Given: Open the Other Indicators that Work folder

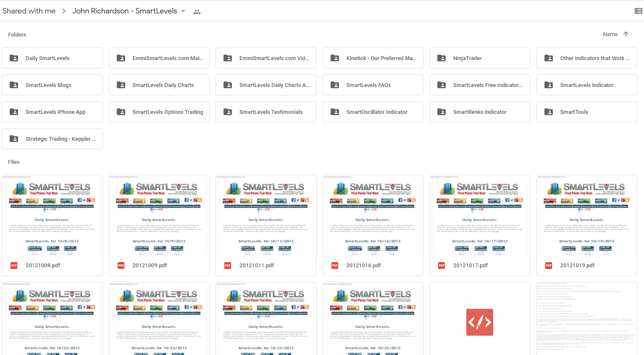Looking at the screenshot, I should click(587, 58).
